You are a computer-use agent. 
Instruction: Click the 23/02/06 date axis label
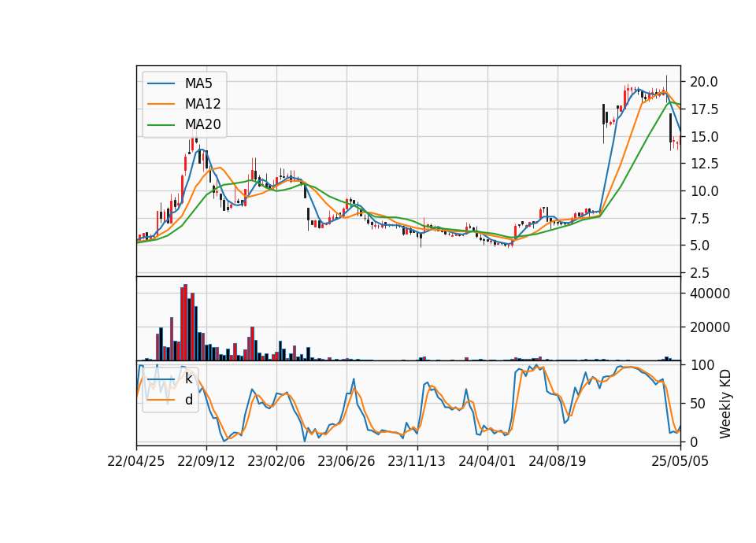coord(276,461)
